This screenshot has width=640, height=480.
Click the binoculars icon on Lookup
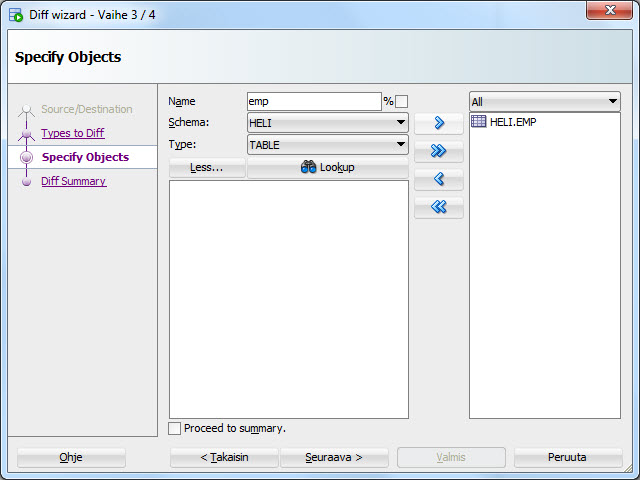pyautogui.click(x=309, y=167)
